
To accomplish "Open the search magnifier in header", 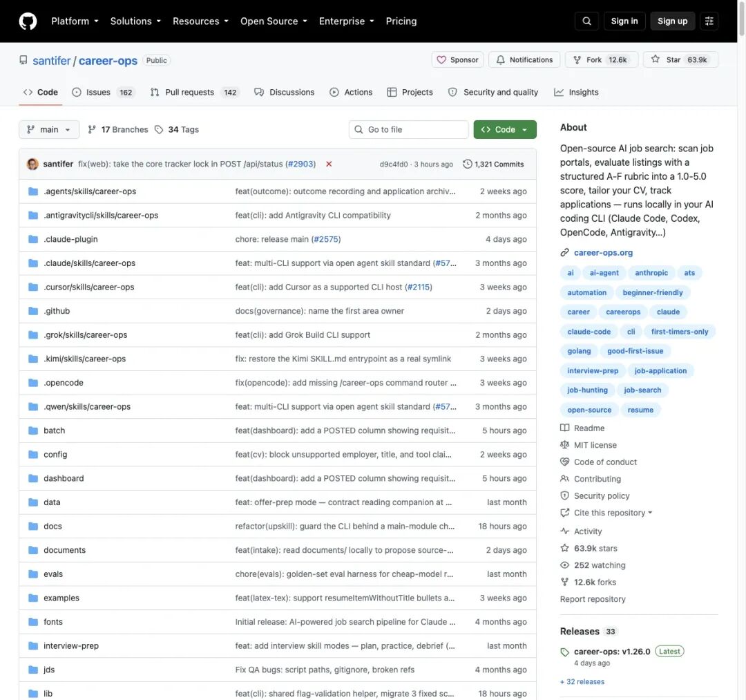I will (586, 21).
